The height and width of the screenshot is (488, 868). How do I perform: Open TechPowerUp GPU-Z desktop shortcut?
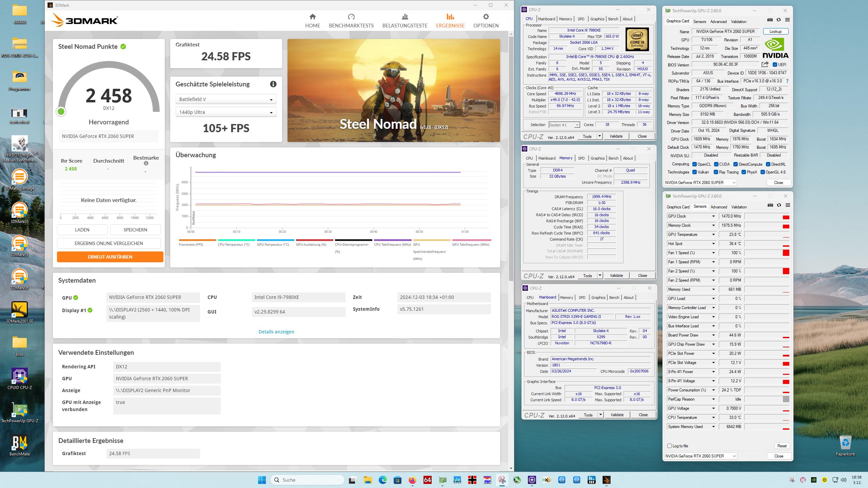pyautogui.click(x=20, y=412)
